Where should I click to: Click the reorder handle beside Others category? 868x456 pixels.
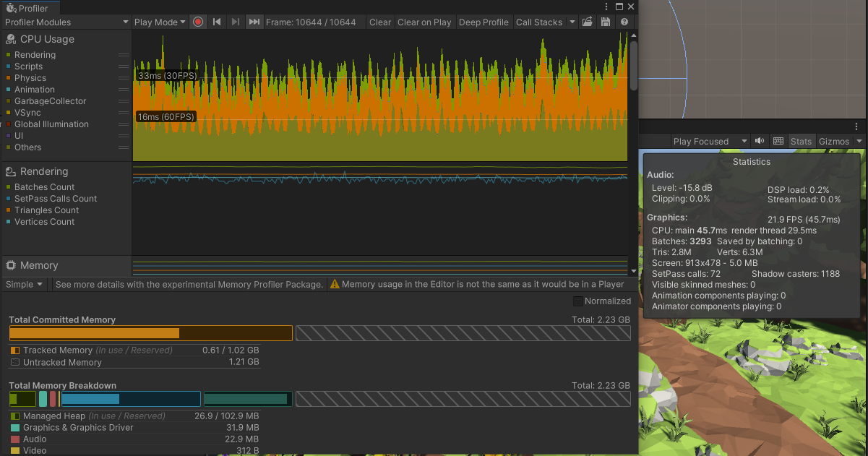tap(124, 147)
